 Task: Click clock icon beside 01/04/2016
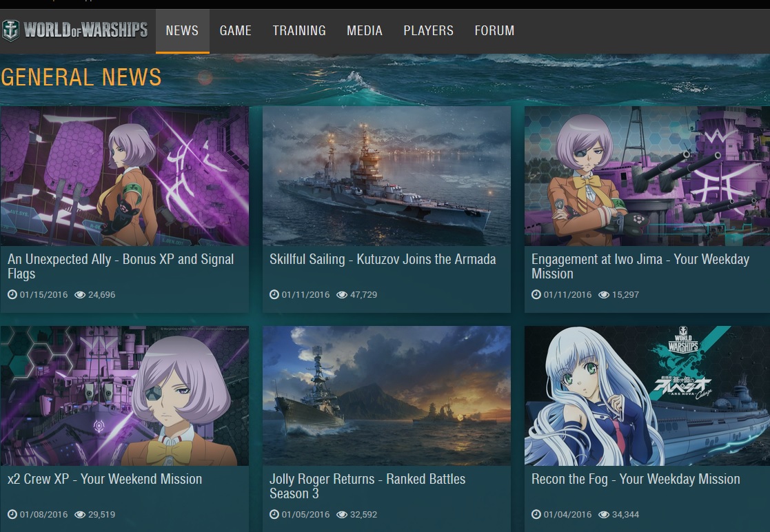tap(536, 514)
